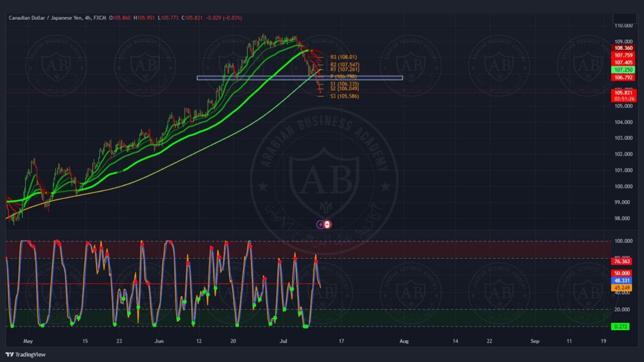Click the FXCM exchange label in legend
The height and width of the screenshot is (362, 644).
click(x=100, y=18)
